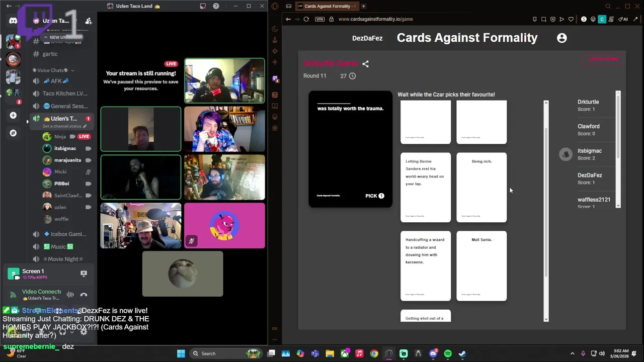This screenshot has height=362, width=644.
Task: Select the Mall Santa card
Action: click(x=481, y=266)
